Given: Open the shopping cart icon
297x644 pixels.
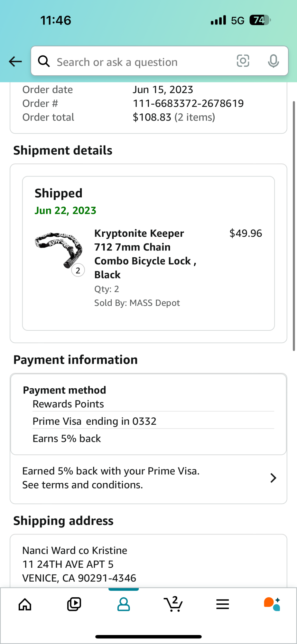Looking at the screenshot, I should [173, 604].
